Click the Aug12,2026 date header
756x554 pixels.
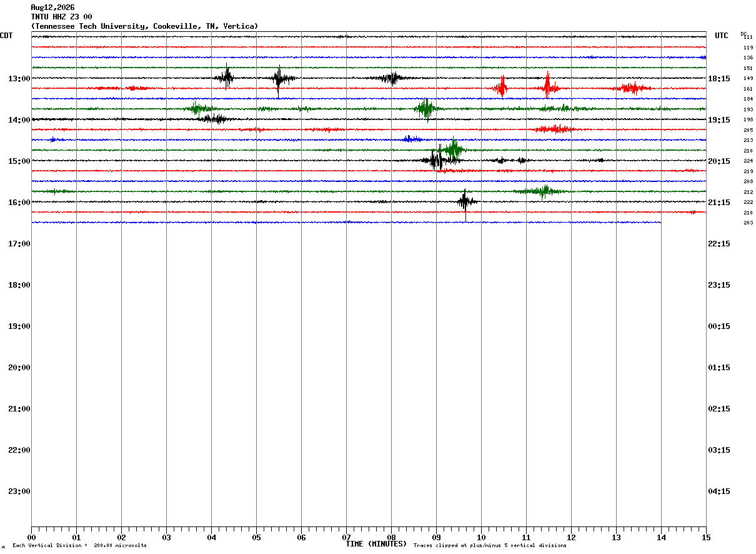coord(52,8)
